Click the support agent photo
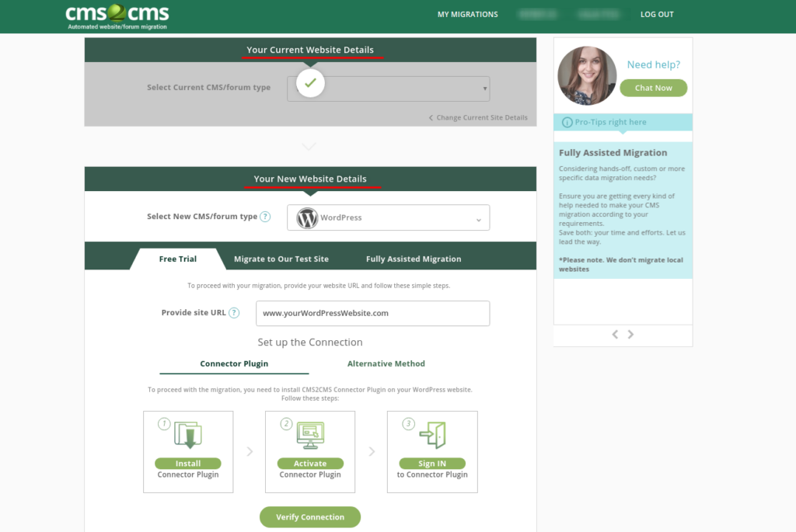The image size is (796, 532). point(587,75)
